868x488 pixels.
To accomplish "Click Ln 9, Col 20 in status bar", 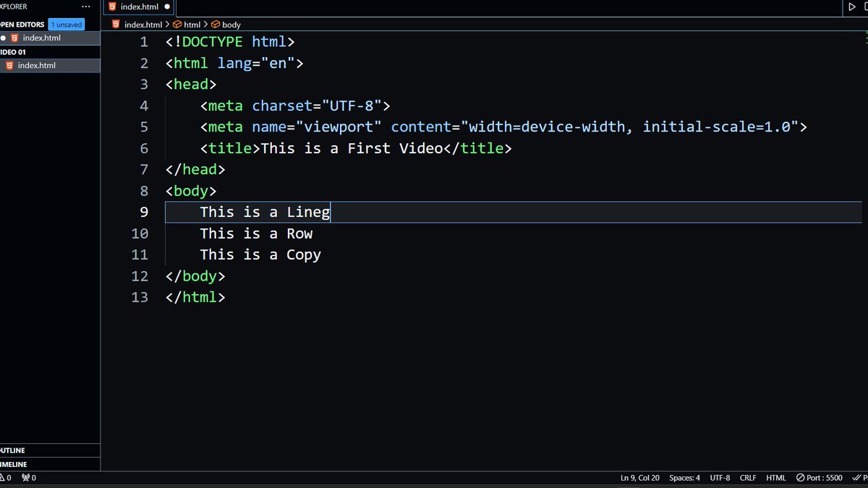I will (x=639, y=478).
